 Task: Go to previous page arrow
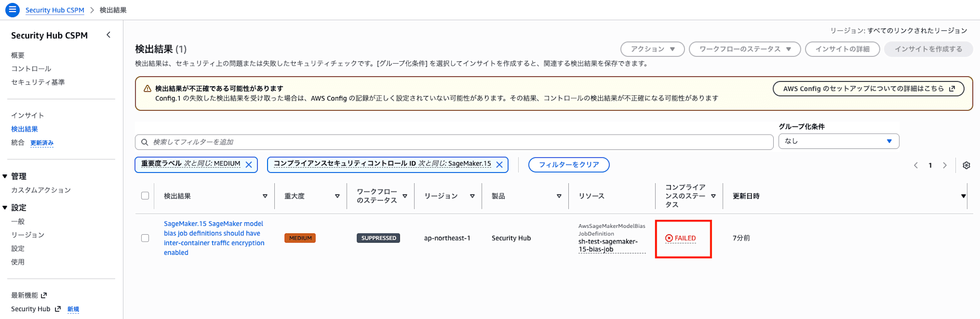click(x=915, y=165)
